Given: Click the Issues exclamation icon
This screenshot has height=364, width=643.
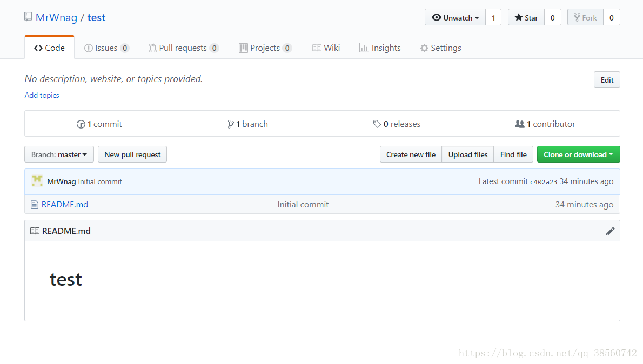Looking at the screenshot, I should click(88, 48).
